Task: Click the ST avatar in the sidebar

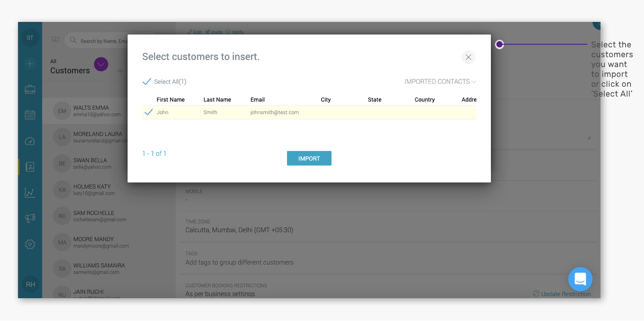Action: coord(30,38)
